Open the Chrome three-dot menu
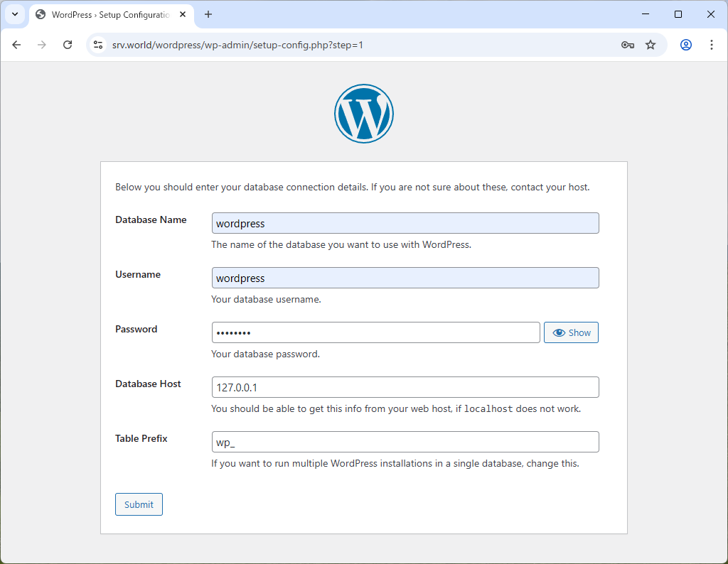This screenshot has width=728, height=564. pos(712,44)
